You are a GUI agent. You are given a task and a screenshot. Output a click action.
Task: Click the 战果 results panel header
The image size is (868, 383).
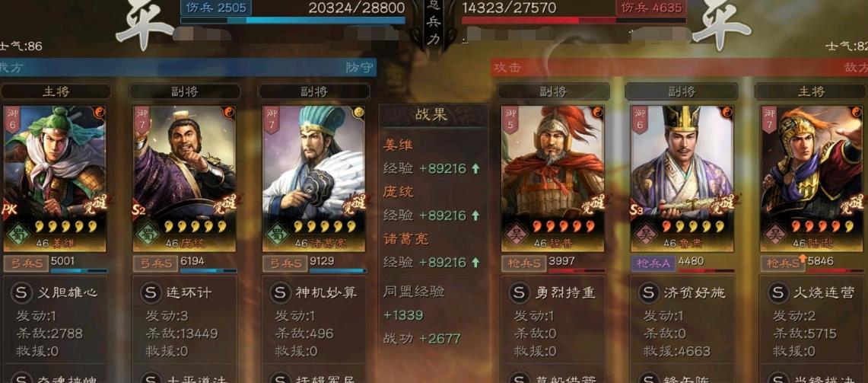(x=434, y=115)
